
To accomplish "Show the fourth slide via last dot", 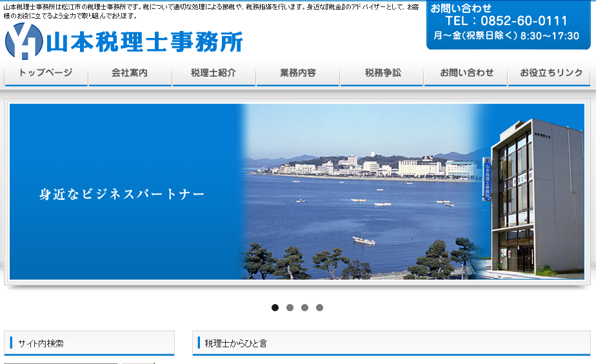I will [319, 307].
